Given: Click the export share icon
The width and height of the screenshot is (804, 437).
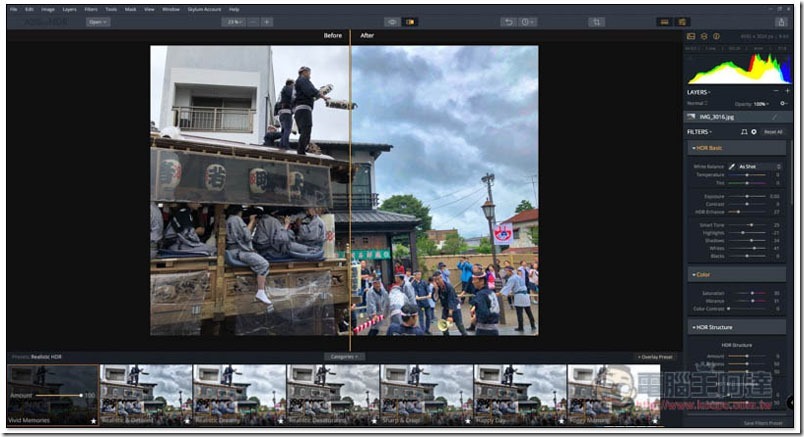Looking at the screenshot, I should (781, 22).
